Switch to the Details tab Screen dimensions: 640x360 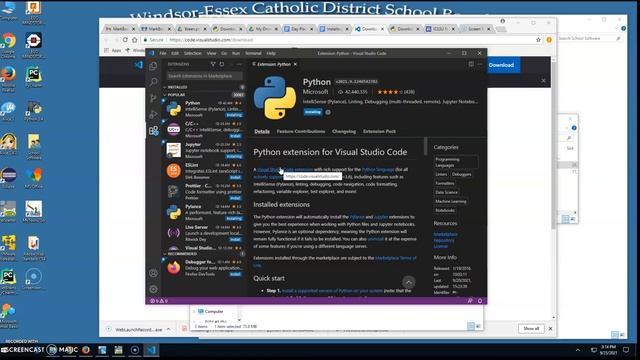(x=262, y=131)
